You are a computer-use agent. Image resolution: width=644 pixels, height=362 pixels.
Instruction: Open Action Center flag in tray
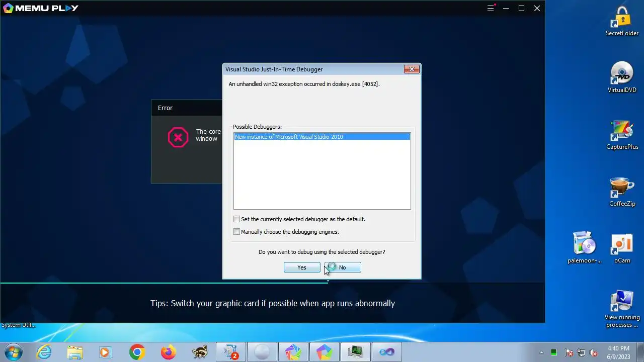point(569,352)
